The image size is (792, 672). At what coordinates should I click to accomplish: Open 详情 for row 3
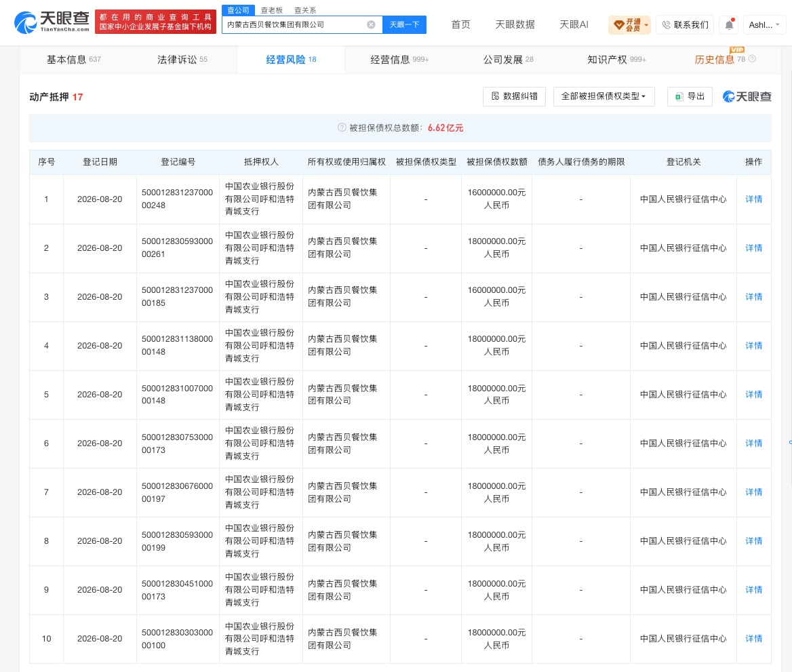753,296
